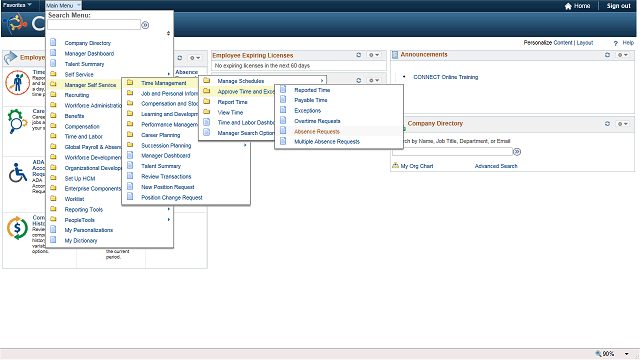Click No expiring licenses message text
This screenshot has width=640, height=360.
pyautogui.click(x=262, y=65)
